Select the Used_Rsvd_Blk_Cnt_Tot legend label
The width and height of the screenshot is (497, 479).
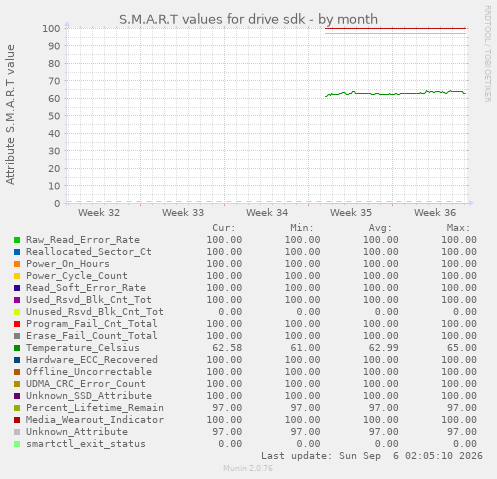tap(89, 300)
